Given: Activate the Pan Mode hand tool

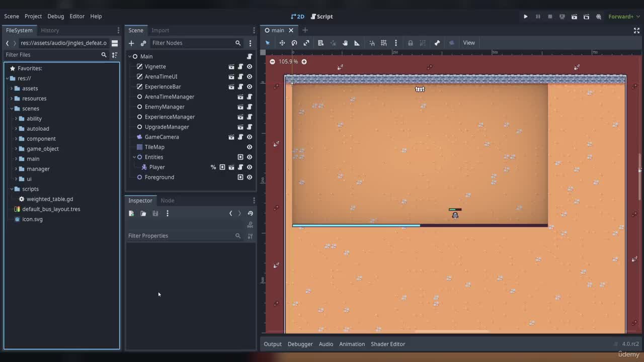Looking at the screenshot, I should [x=345, y=43].
